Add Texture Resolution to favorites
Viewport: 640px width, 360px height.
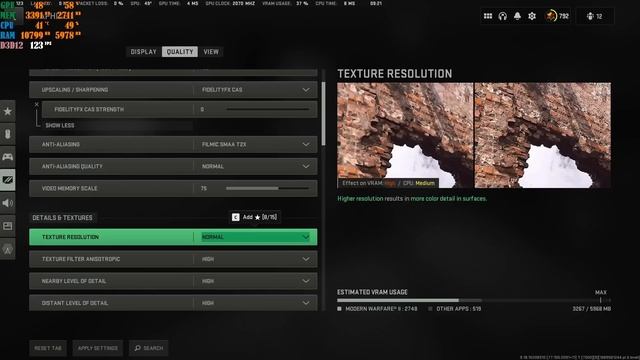(x=255, y=217)
